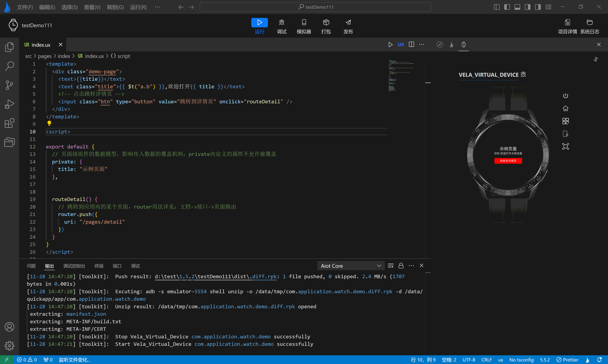
Task: Open the 文件(F) menu
Action: click(25, 7)
